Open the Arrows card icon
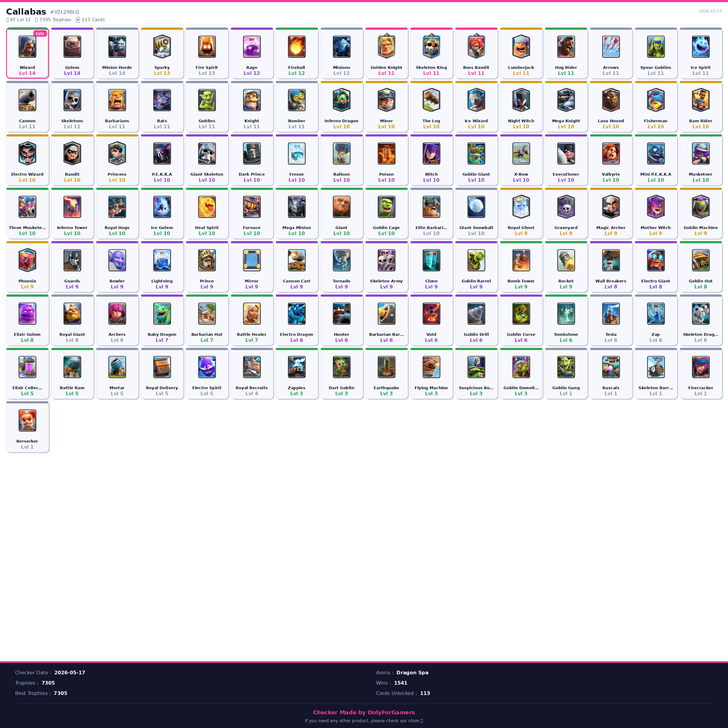The image size is (728, 728). point(611,47)
